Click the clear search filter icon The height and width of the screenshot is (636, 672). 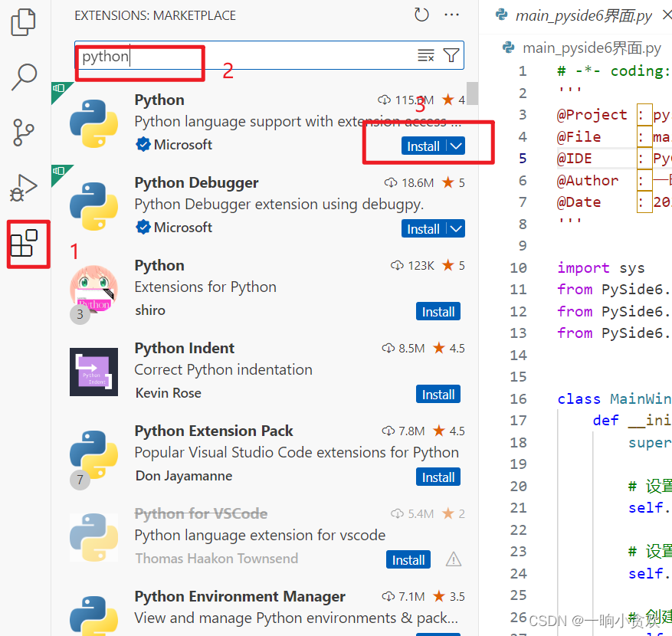426,54
